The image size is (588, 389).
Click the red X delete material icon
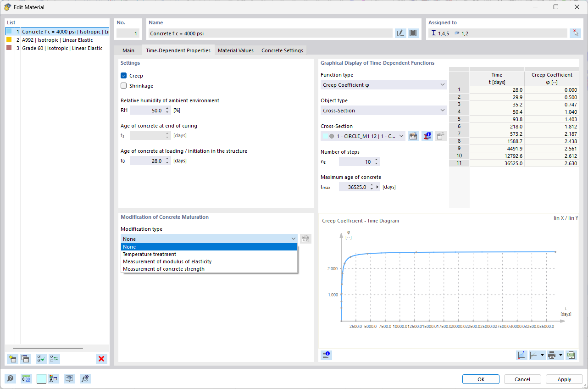[x=101, y=359]
